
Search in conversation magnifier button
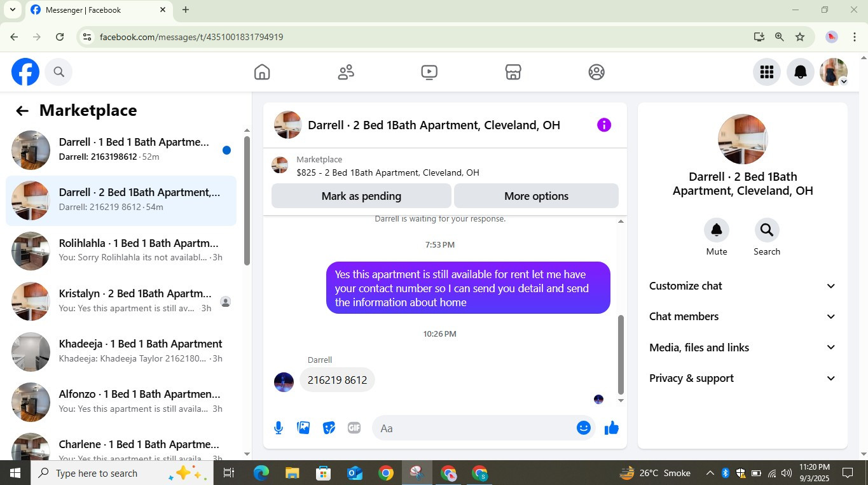point(767,230)
